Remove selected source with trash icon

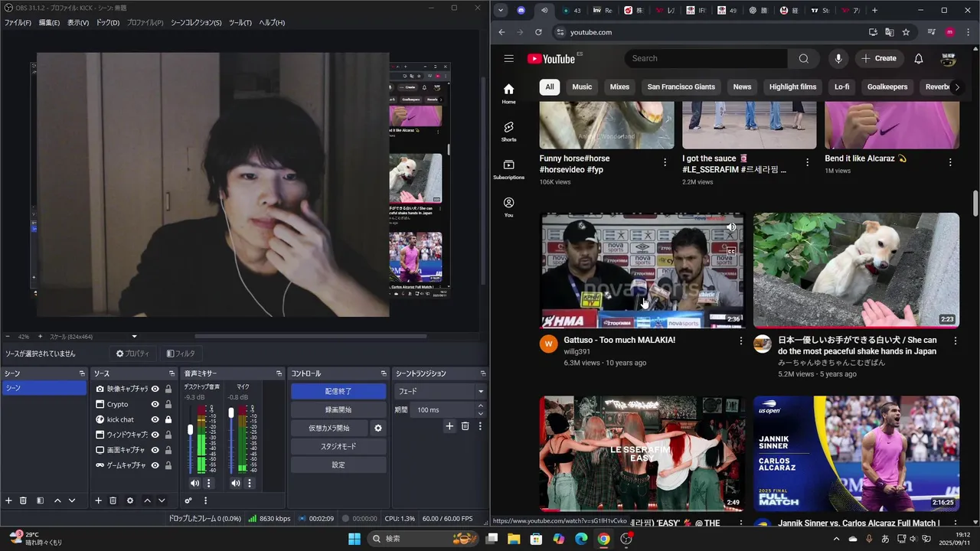(x=113, y=500)
